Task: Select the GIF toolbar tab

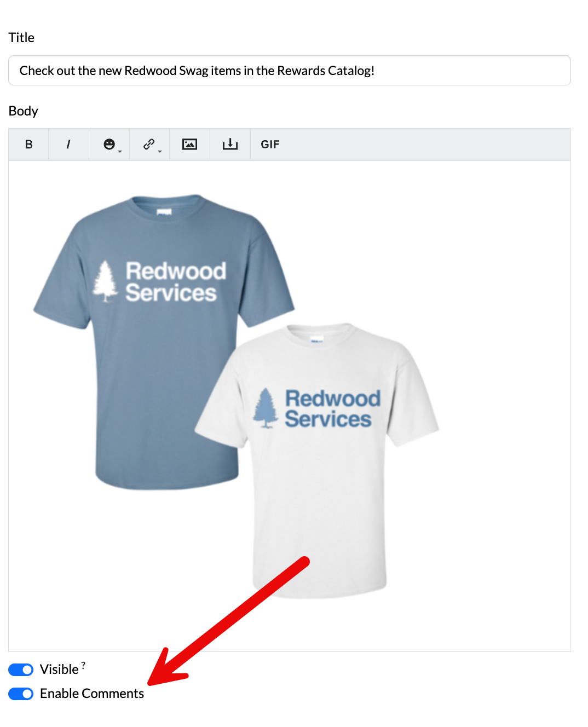Action: [x=270, y=144]
